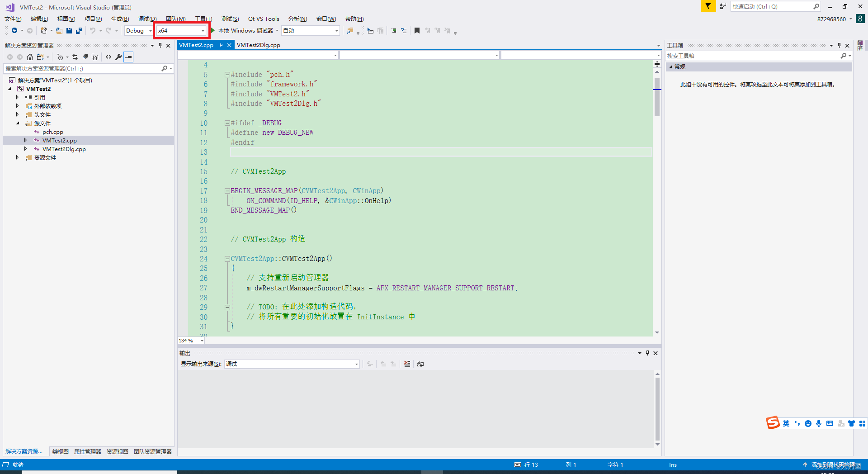868x474 pixels.
Task: Switch to the 类视图 bottom tab
Action: click(x=60, y=451)
